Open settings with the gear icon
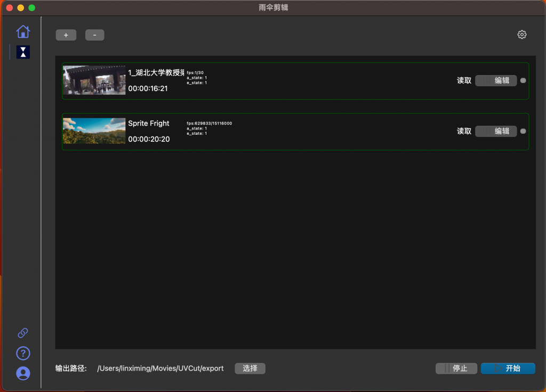The width and height of the screenshot is (546, 392). (x=521, y=35)
